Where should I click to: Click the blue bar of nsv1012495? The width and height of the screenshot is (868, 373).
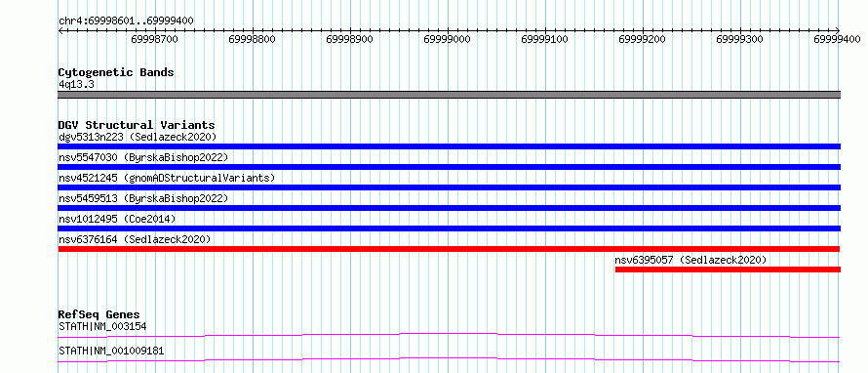click(x=449, y=228)
